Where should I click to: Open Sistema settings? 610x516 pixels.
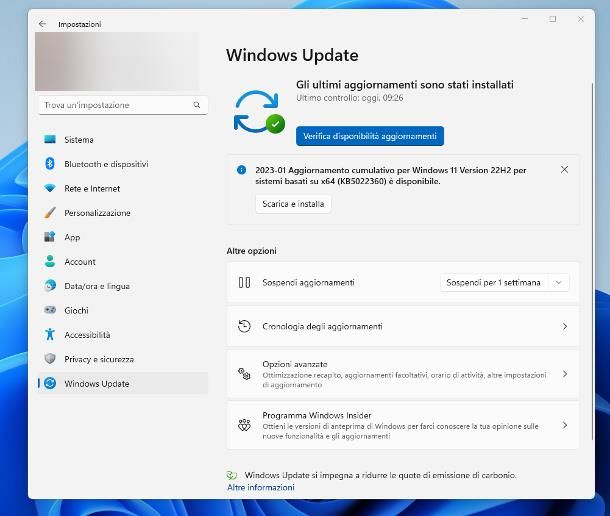coord(123,139)
